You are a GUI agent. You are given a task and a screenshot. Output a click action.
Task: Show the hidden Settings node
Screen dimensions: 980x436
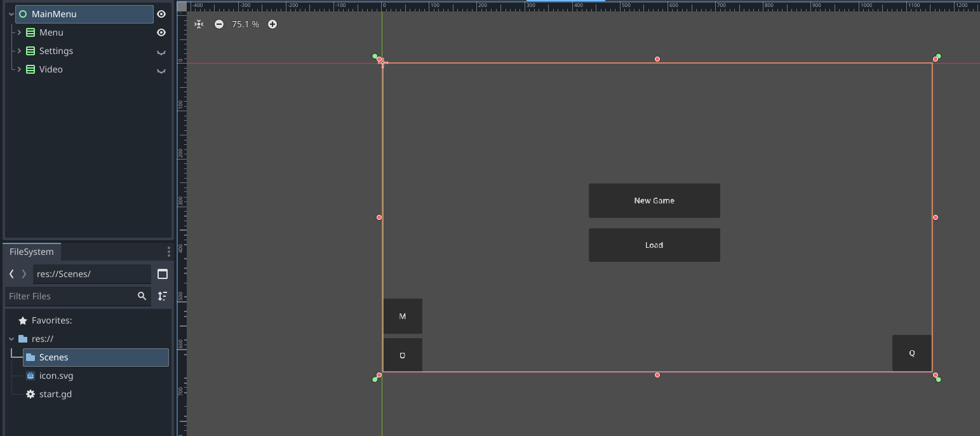(x=161, y=52)
